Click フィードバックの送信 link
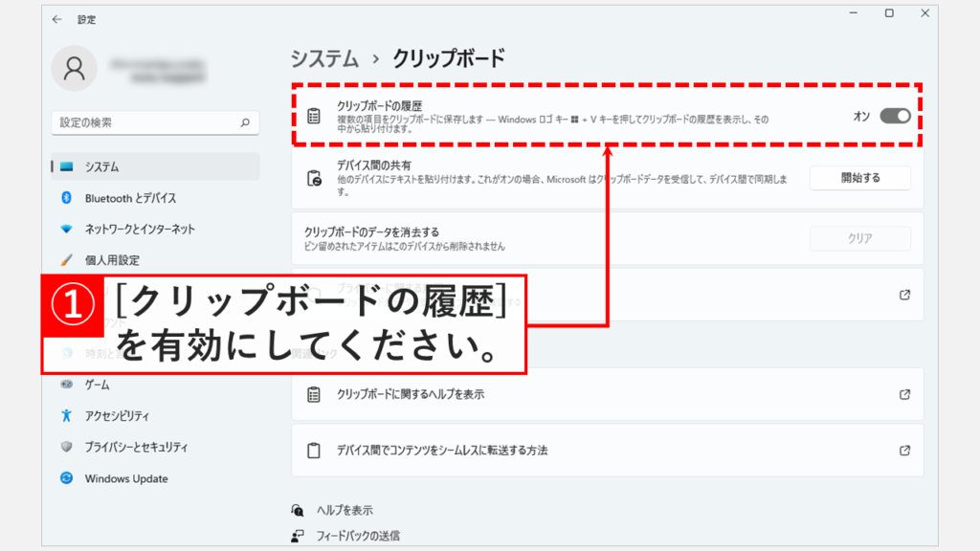980x551 pixels. pyautogui.click(x=358, y=536)
